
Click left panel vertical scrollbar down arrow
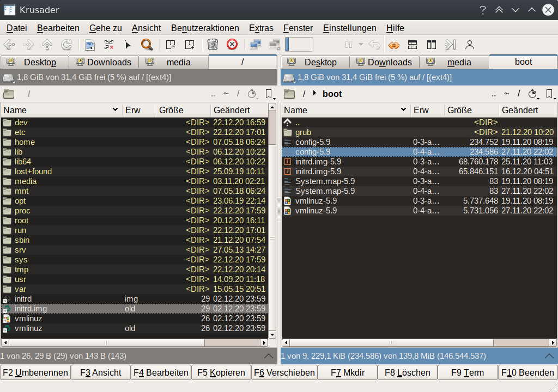tap(272, 334)
